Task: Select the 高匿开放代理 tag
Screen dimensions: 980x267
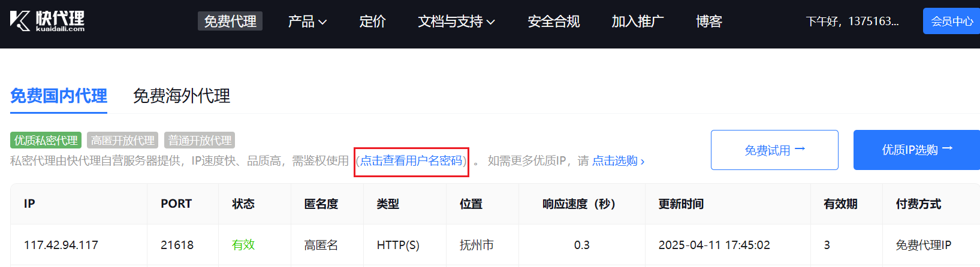Action: click(122, 140)
